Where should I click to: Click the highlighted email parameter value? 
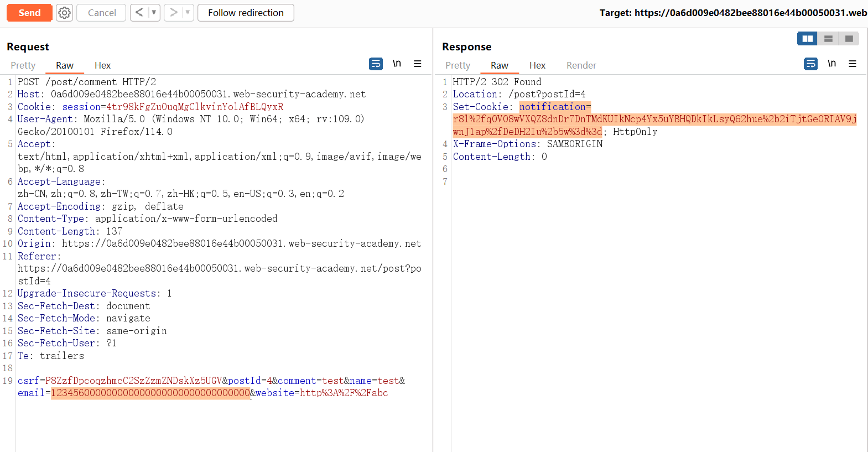click(x=150, y=393)
